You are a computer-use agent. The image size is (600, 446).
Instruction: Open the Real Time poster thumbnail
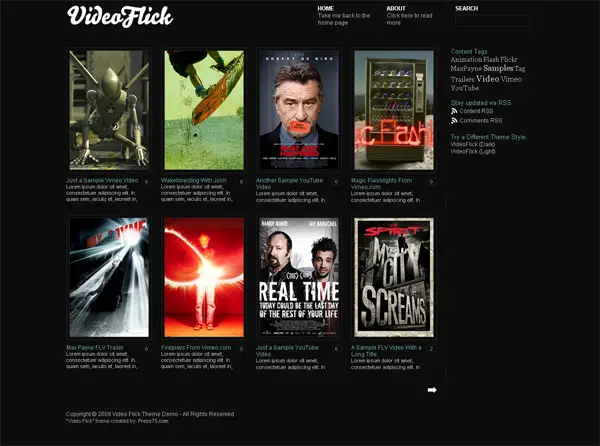(299, 277)
